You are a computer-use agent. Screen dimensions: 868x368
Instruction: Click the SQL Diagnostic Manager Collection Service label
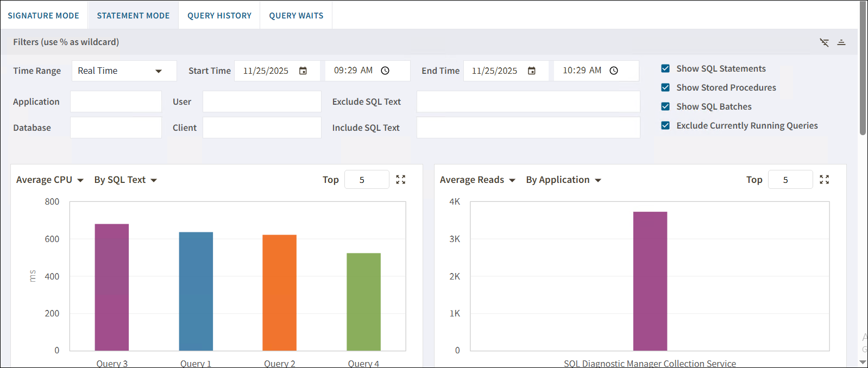(650, 364)
